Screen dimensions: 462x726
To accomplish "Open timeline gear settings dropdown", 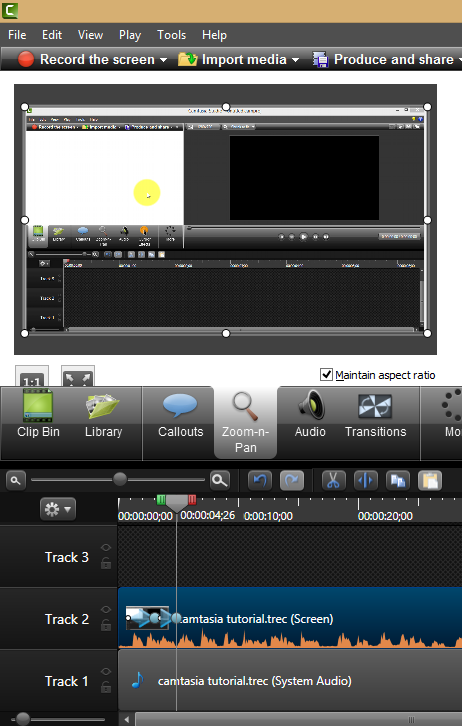I will coord(58,509).
